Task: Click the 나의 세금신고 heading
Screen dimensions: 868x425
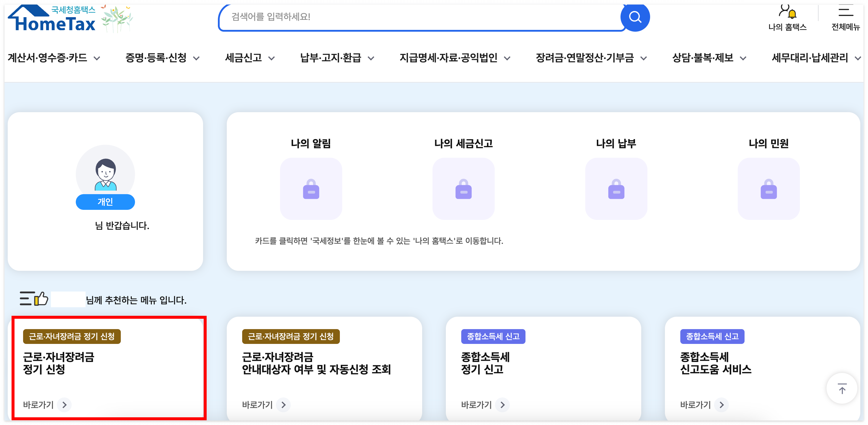Action: tap(463, 144)
